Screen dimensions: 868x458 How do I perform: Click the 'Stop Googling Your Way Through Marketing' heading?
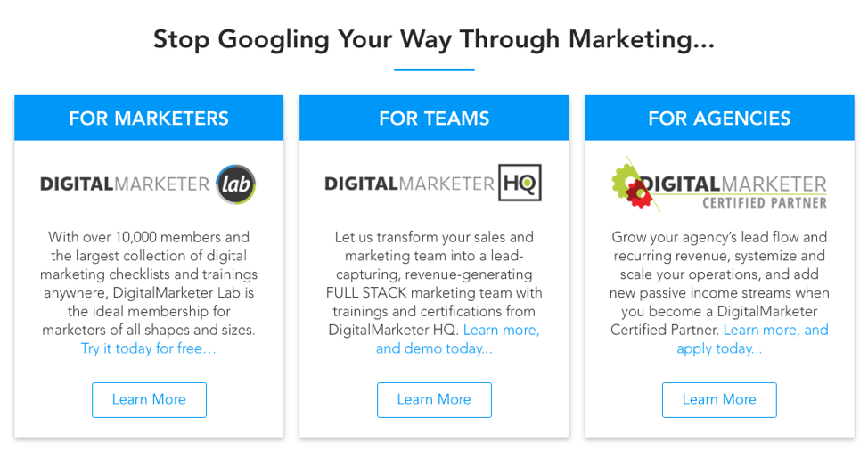point(434,39)
